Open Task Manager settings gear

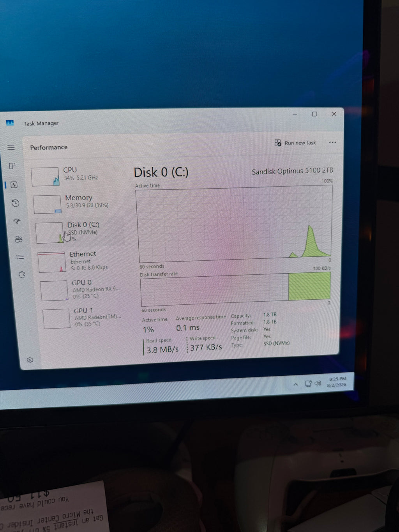(30, 360)
